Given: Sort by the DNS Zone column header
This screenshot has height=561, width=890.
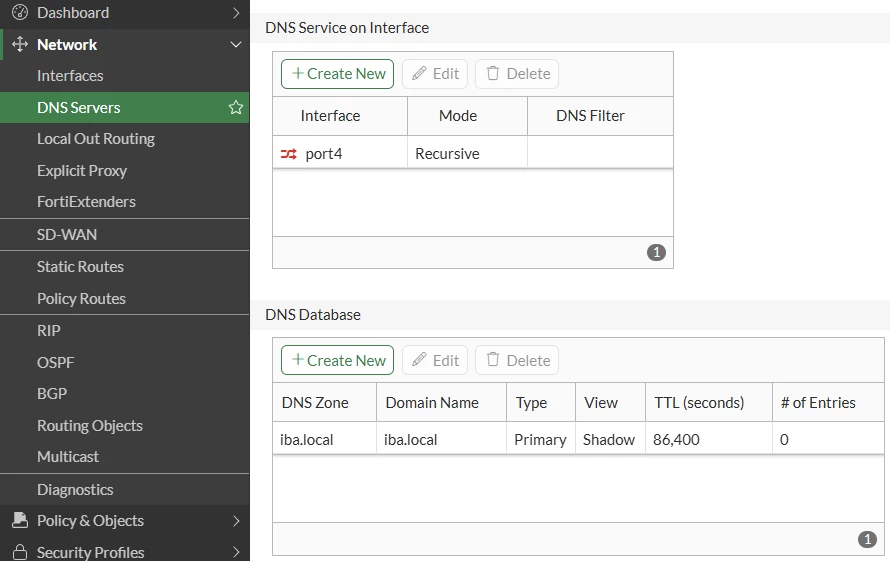Looking at the screenshot, I should click(325, 403).
